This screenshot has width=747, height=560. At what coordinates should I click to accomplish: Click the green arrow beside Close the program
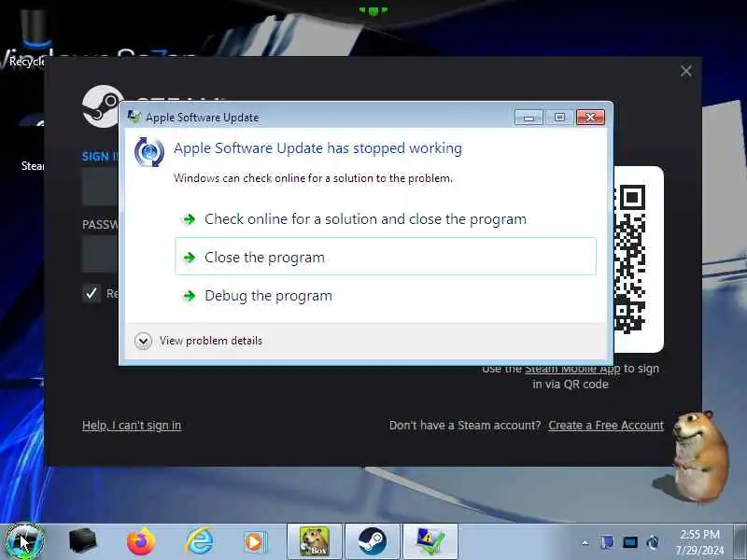pyautogui.click(x=190, y=258)
